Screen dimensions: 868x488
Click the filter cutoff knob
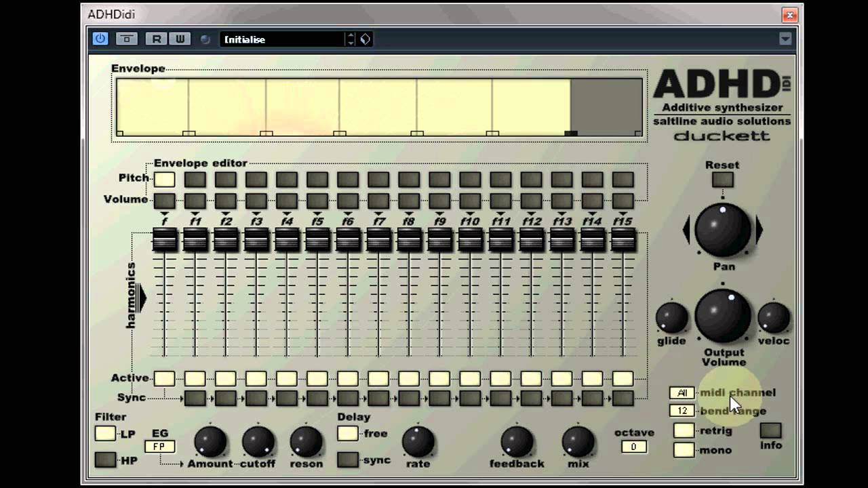pos(258,442)
